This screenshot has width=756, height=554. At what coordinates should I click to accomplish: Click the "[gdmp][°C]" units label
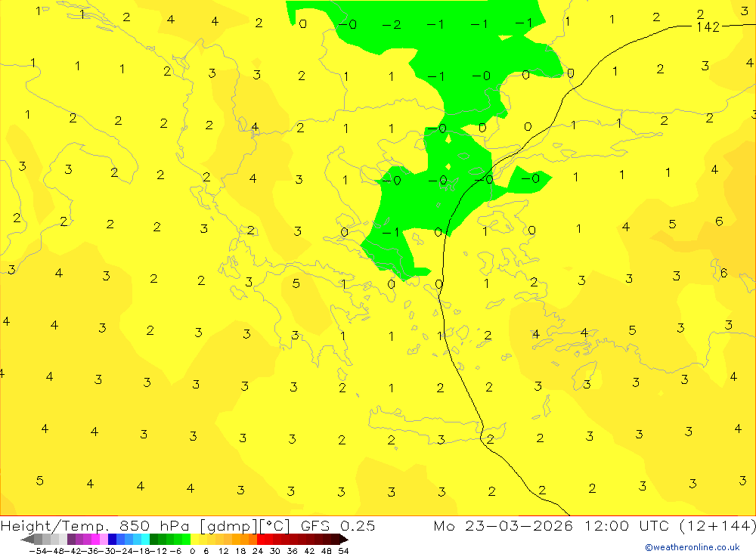click(x=246, y=525)
